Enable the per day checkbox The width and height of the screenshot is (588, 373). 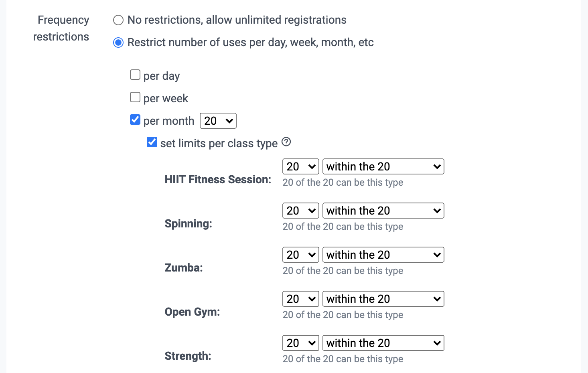135,75
